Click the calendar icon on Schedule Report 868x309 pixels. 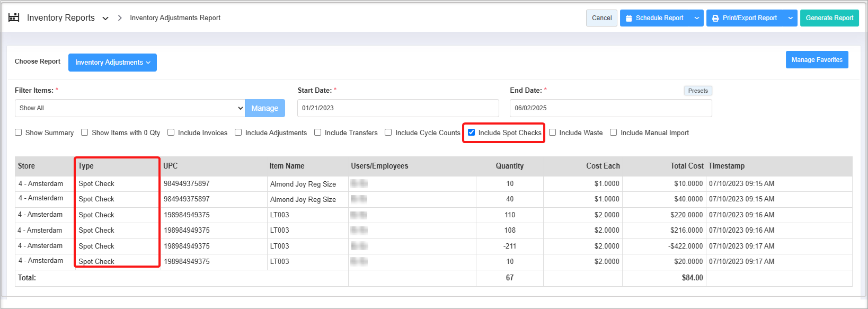tap(628, 18)
